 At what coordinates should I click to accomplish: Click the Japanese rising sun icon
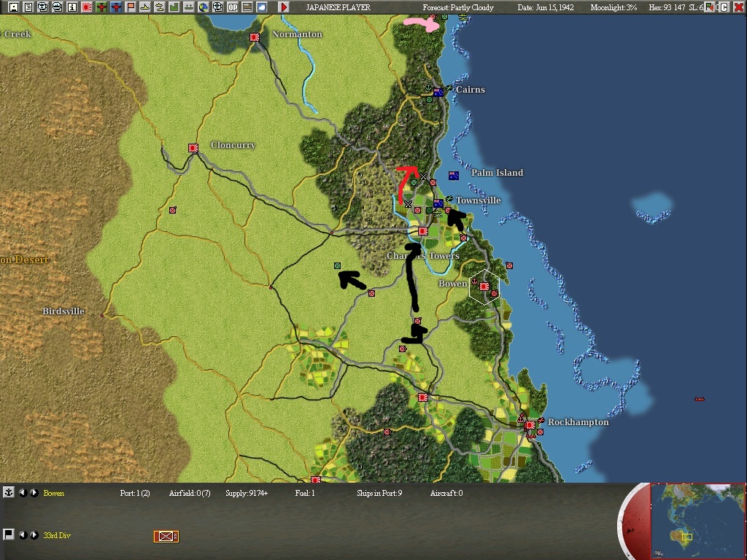tap(87, 7)
